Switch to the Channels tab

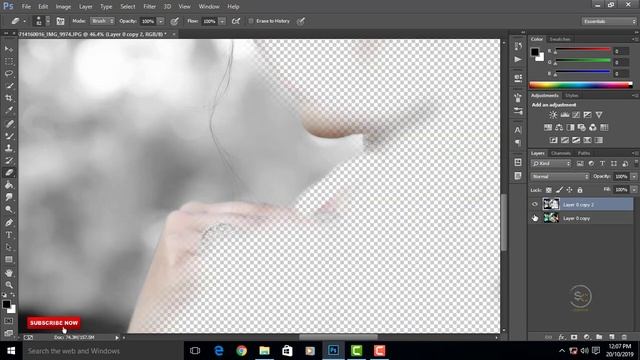click(561, 153)
